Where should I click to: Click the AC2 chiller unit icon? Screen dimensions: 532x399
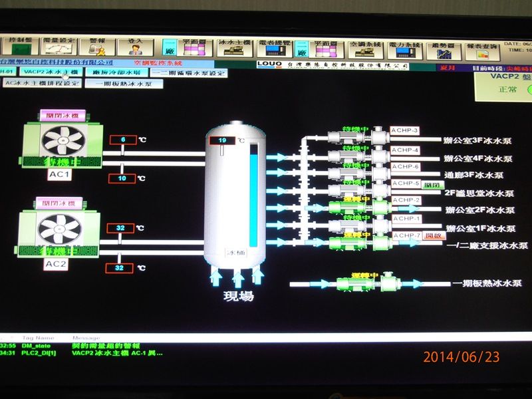tap(62, 230)
